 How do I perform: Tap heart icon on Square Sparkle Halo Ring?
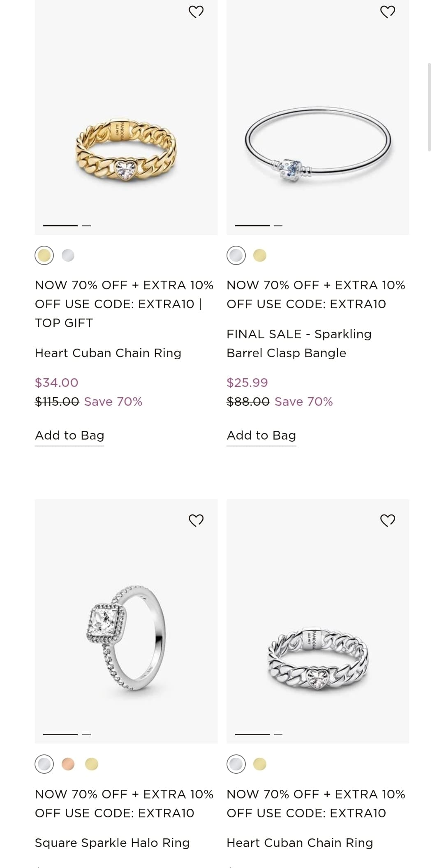(196, 520)
